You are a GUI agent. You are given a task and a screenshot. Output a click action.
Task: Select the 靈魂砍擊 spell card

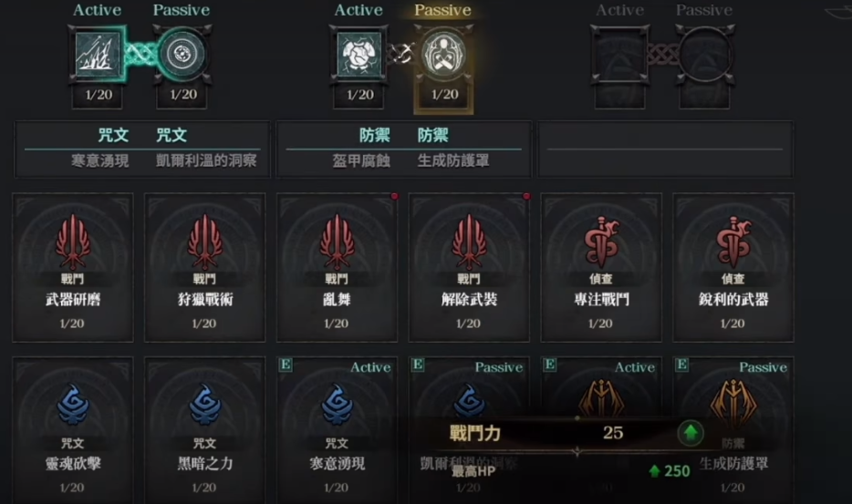tap(73, 430)
